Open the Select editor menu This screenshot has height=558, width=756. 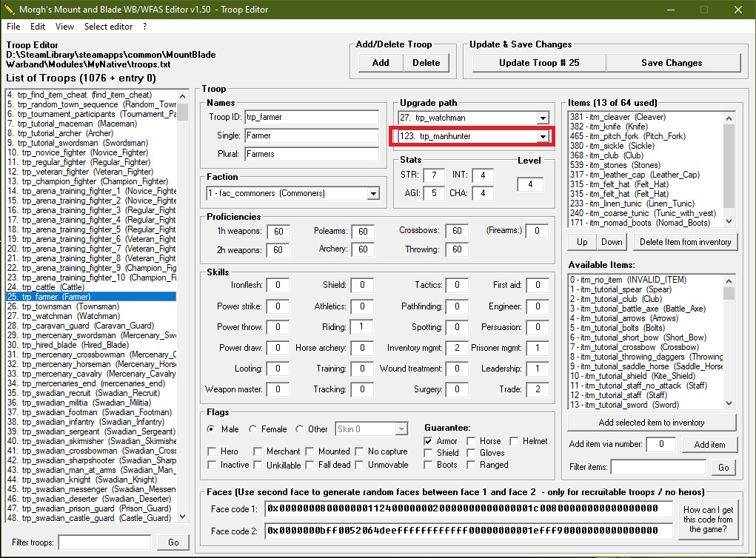[108, 27]
